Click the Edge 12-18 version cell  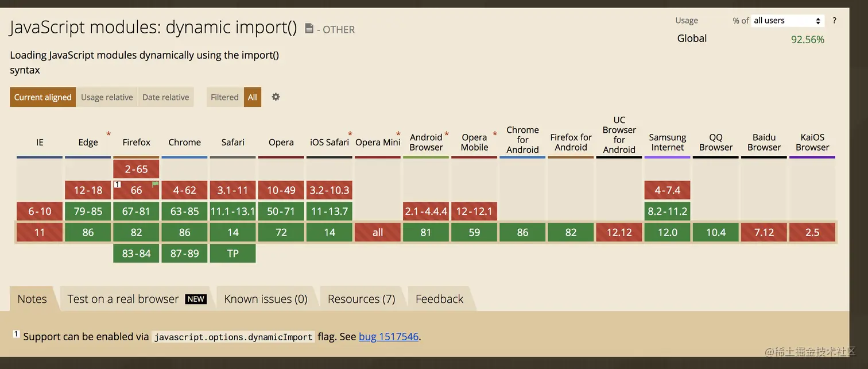(x=88, y=190)
